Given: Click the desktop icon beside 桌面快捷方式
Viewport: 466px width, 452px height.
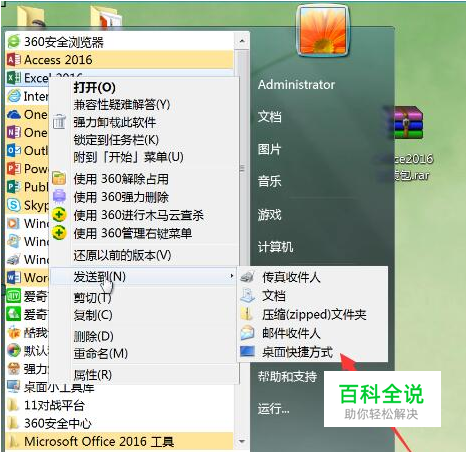Looking at the screenshot, I should click(248, 352).
